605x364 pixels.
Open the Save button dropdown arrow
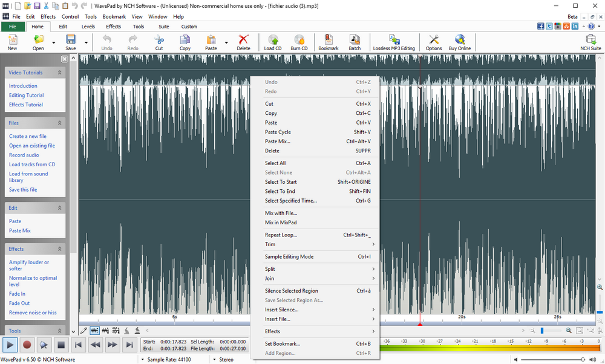[86, 42]
